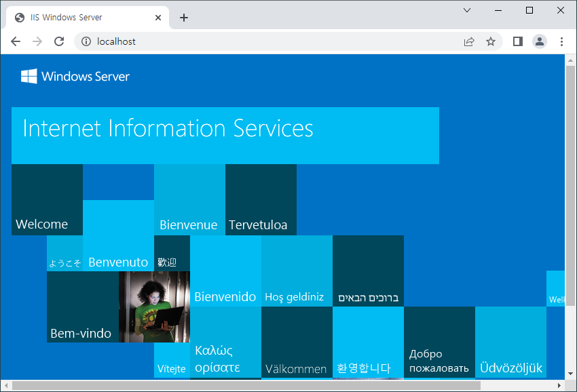The image size is (577, 392).
Task: Expand the tab search chevron
Action: point(467,10)
